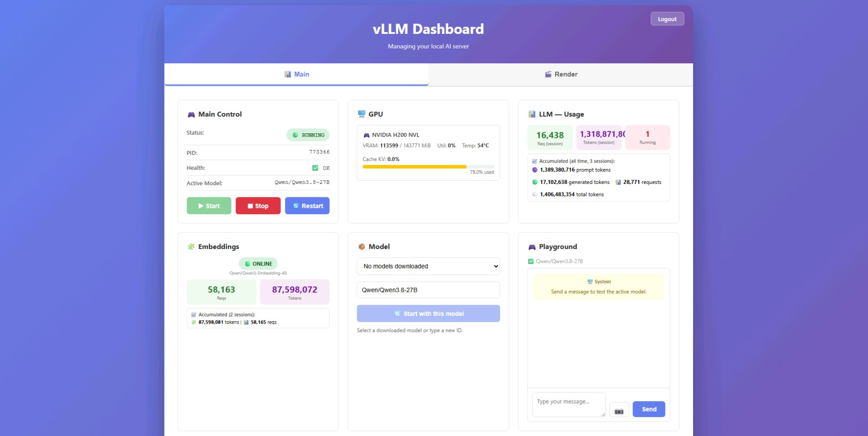Click the 87,598,072 Tokens embeddings card

(x=295, y=292)
